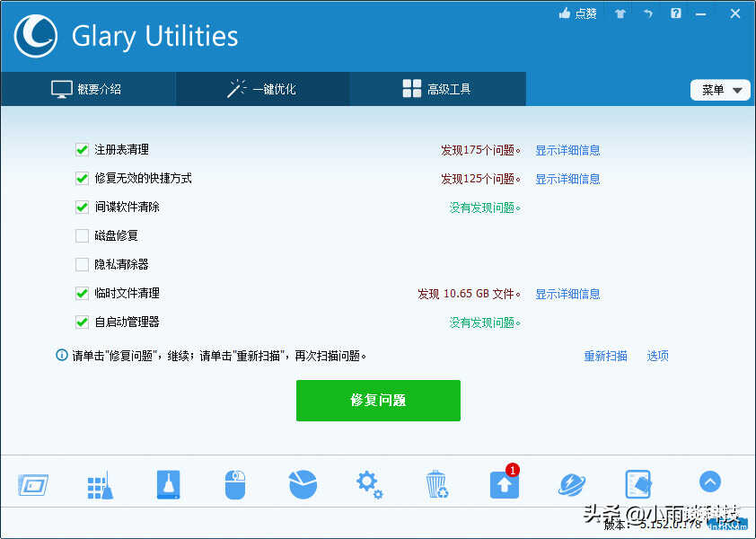Uncheck the 注册表清理 checkbox
Viewport: 756px width, 539px height.
(x=82, y=150)
